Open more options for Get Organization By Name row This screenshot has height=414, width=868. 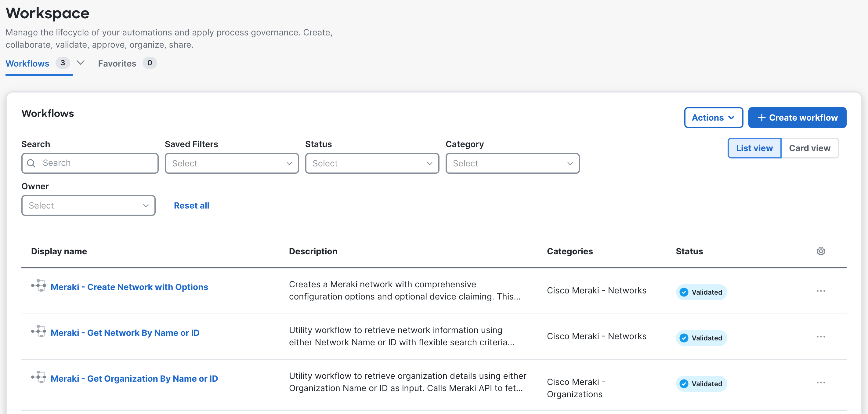click(820, 383)
